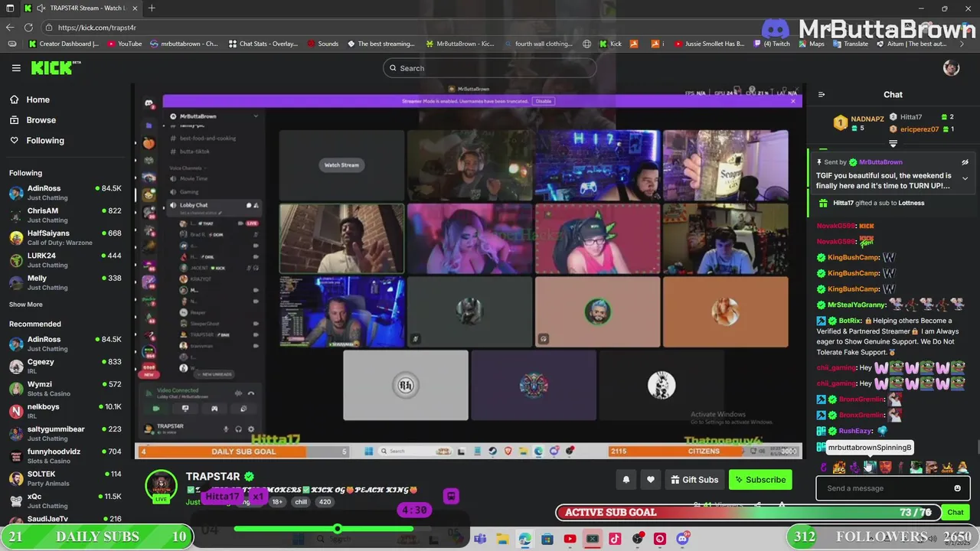The image size is (980, 551).
Task: Click the purple train icon under stream
Action: pyautogui.click(x=451, y=496)
